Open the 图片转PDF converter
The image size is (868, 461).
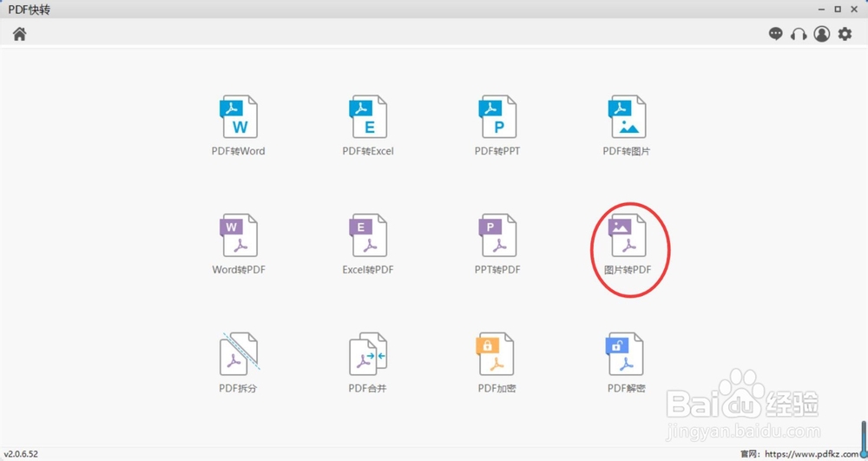coord(628,244)
